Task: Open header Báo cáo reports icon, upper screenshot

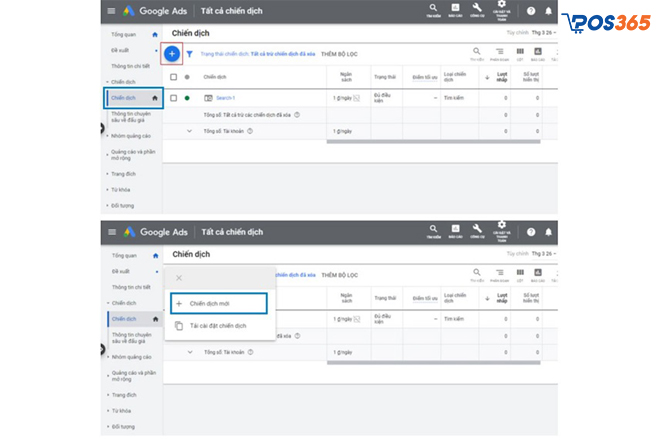Action: point(455,10)
